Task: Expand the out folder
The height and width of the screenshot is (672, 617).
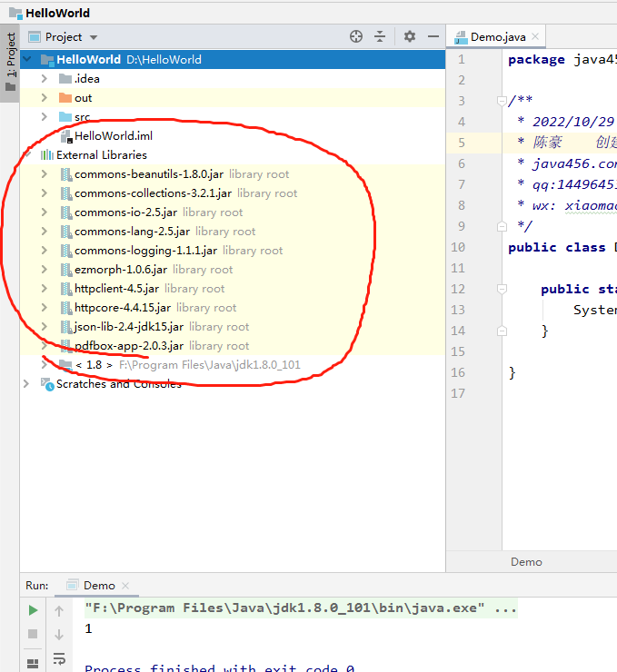Action: point(45,98)
